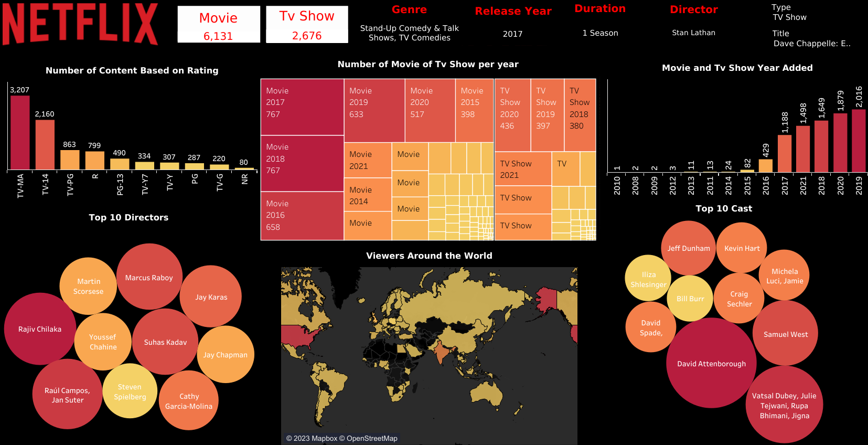The width and height of the screenshot is (868, 445).
Task: Click the Movie 2020 517 treemap tile
Action: (x=430, y=110)
